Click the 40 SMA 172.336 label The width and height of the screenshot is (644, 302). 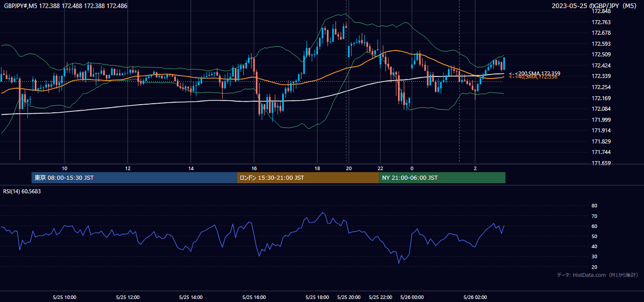pyautogui.click(x=533, y=77)
